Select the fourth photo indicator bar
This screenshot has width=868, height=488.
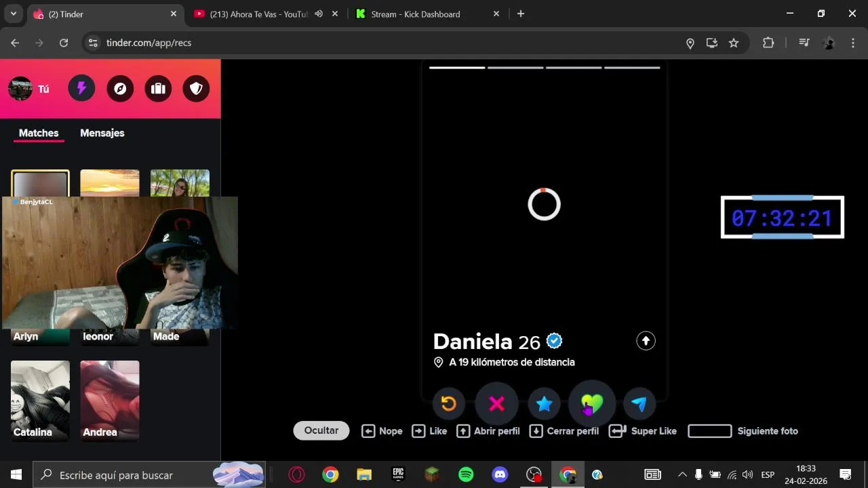pyautogui.click(x=632, y=68)
